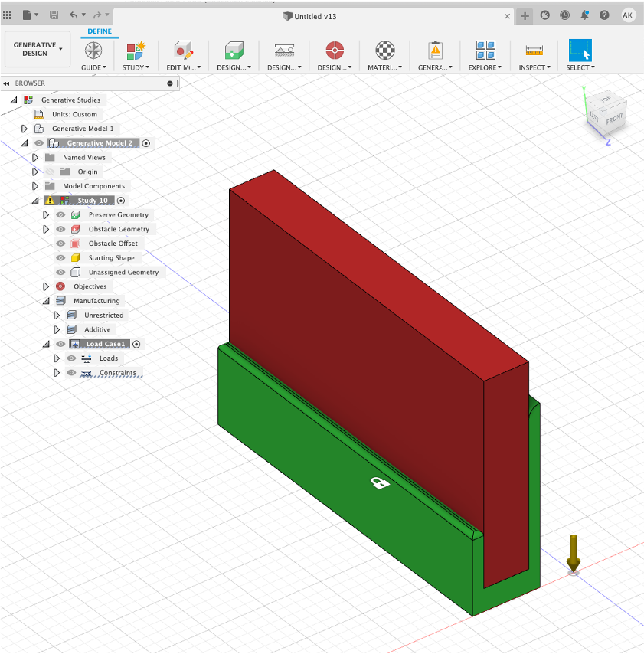Collapse the Browser panel with arrows
644x654 pixels.
6,83
